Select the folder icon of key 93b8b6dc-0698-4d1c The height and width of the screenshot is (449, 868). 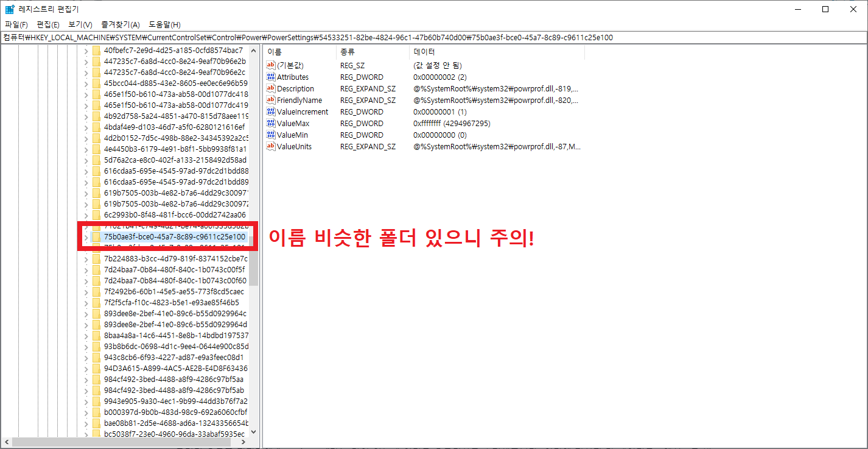(x=96, y=346)
